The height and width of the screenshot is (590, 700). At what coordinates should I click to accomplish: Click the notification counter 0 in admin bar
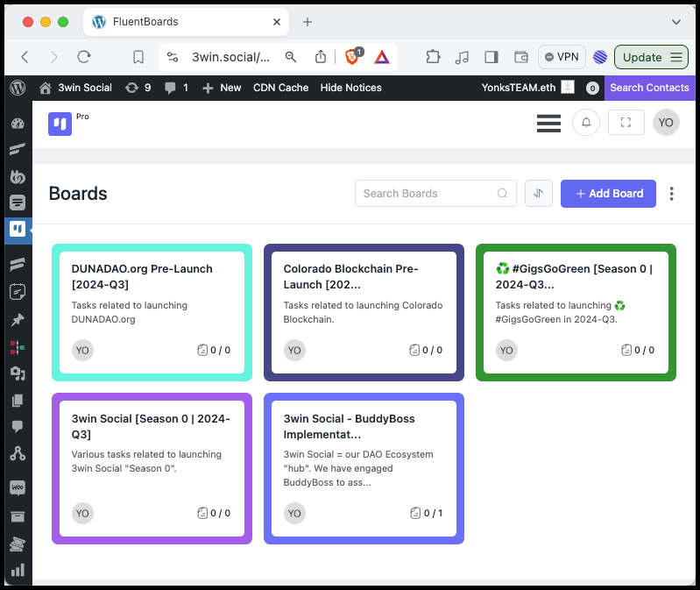point(592,88)
